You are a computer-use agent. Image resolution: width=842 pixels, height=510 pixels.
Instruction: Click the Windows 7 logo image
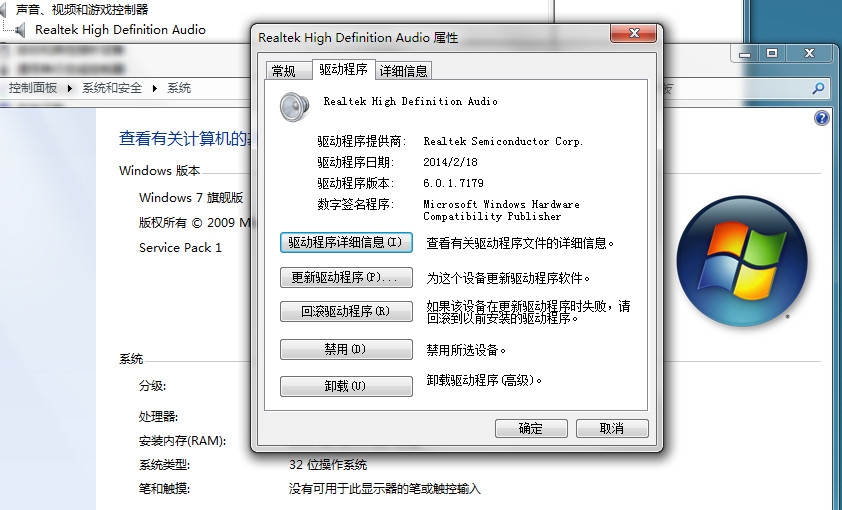[x=742, y=261]
